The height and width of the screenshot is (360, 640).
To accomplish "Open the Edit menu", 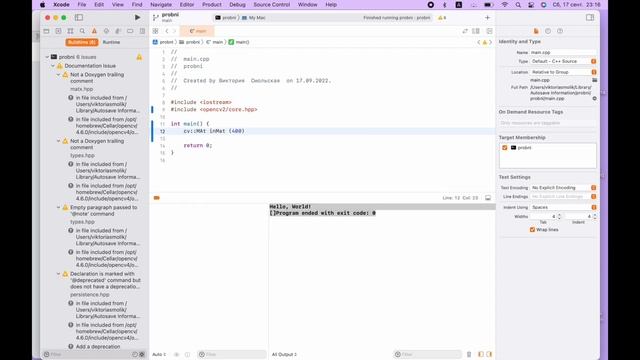I will pyautogui.click(x=99, y=4).
